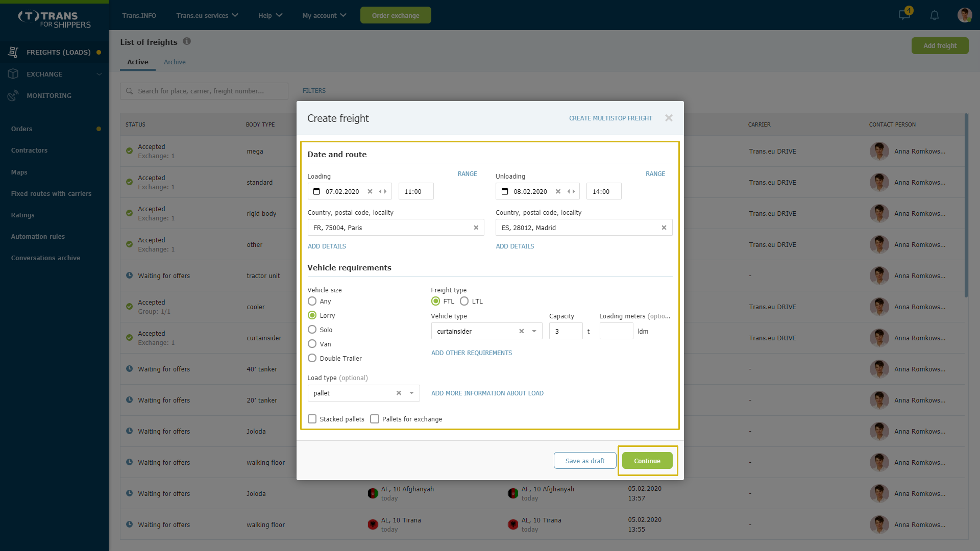Clear the loading date 07.02.2020
This screenshot has height=551, width=980.
coord(370,191)
